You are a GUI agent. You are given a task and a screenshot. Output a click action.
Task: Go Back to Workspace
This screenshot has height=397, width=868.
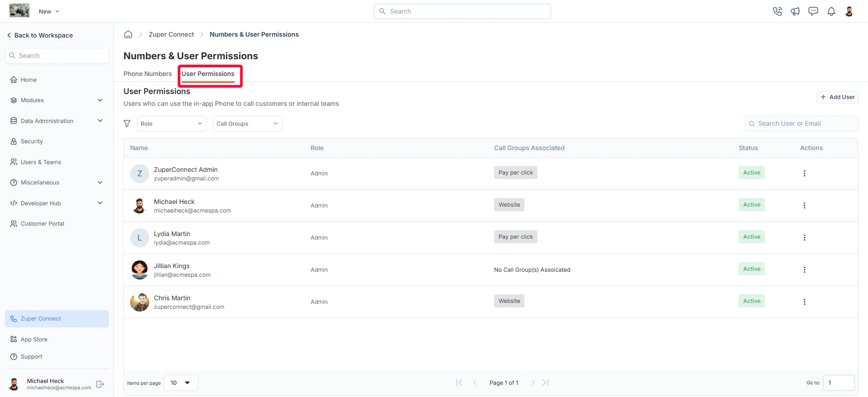[x=40, y=35]
